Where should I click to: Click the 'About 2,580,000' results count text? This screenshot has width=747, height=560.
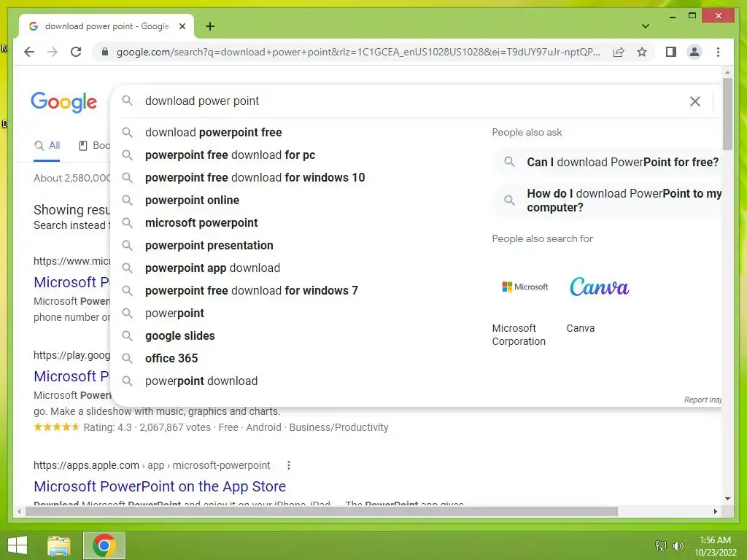pyautogui.click(x=72, y=178)
